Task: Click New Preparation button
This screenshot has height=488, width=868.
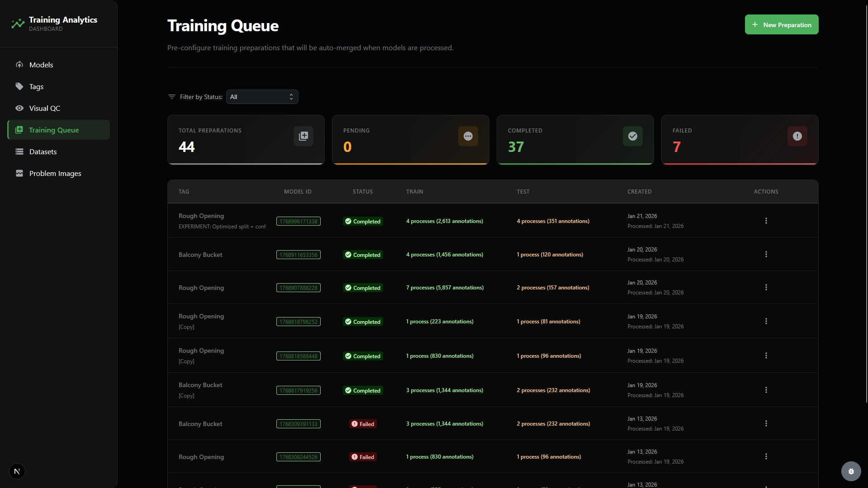Action: [x=782, y=24]
